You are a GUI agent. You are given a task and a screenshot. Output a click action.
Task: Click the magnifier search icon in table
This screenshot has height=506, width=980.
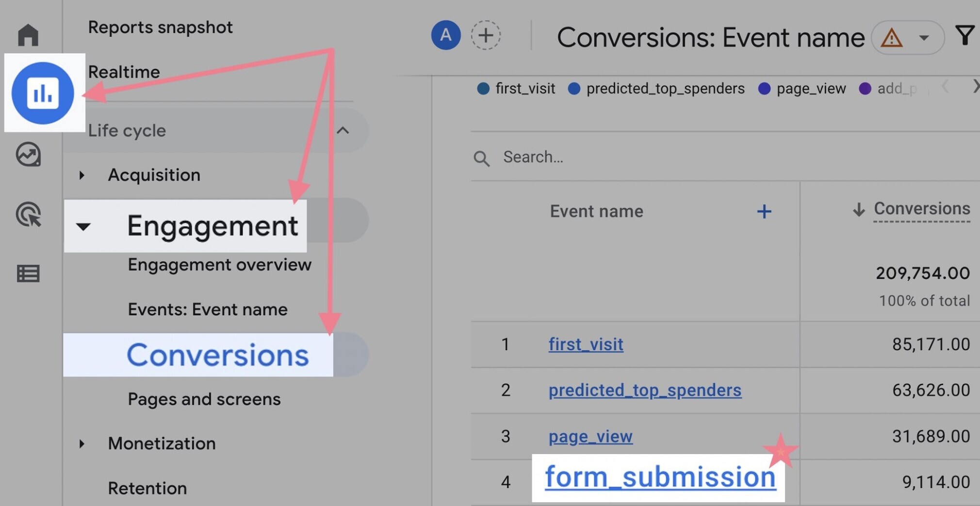(x=481, y=158)
